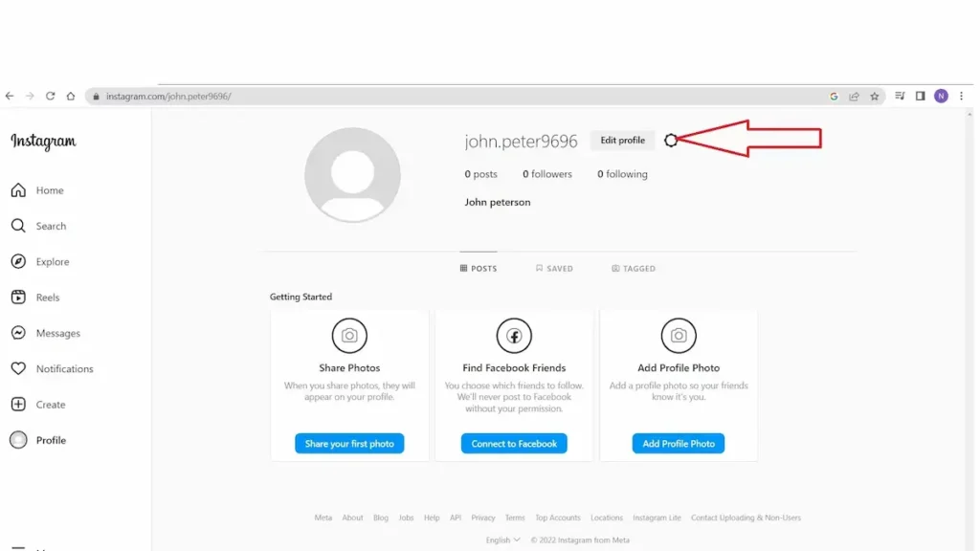Screen dimensions: 980x551
Task: Click the Home icon in sidebar
Action: point(18,190)
